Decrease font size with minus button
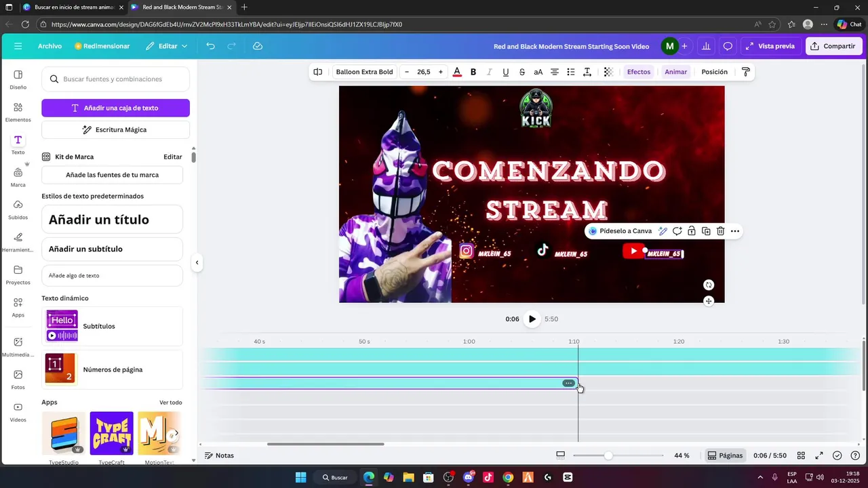Viewport: 868px width, 488px height. coord(407,72)
